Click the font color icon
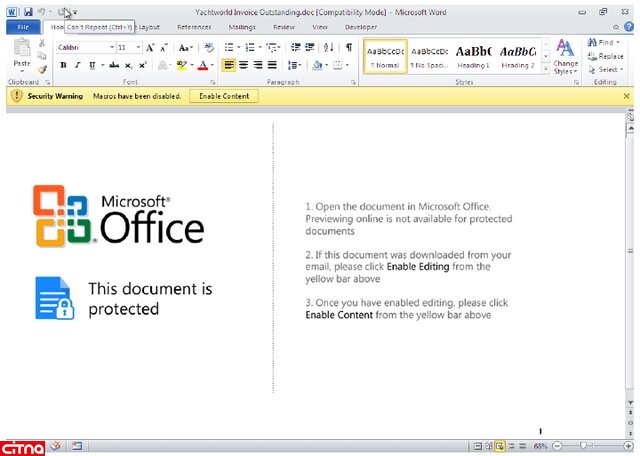The height and width of the screenshot is (456, 640). (204, 65)
